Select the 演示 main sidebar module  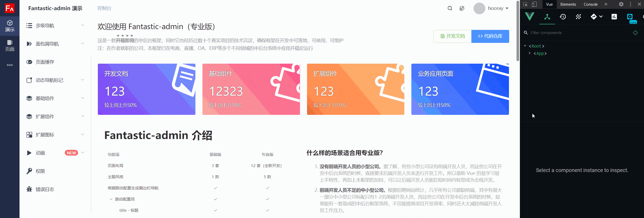coord(10,26)
